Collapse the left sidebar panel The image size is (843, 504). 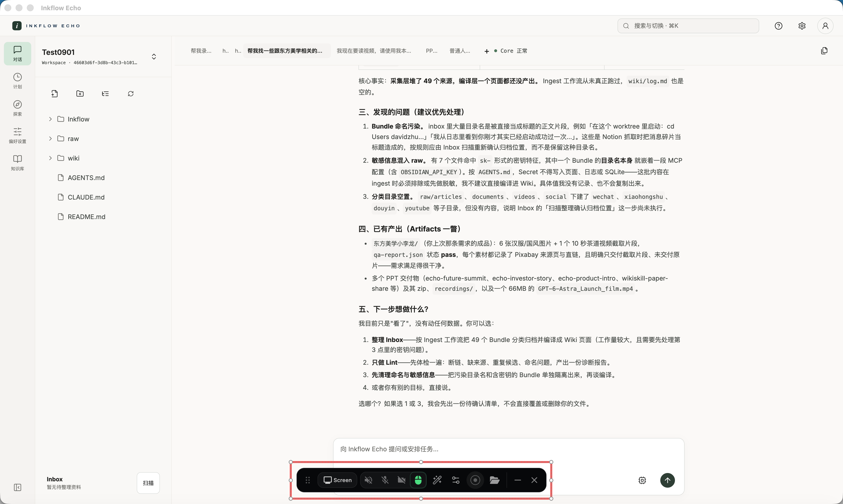click(x=17, y=487)
